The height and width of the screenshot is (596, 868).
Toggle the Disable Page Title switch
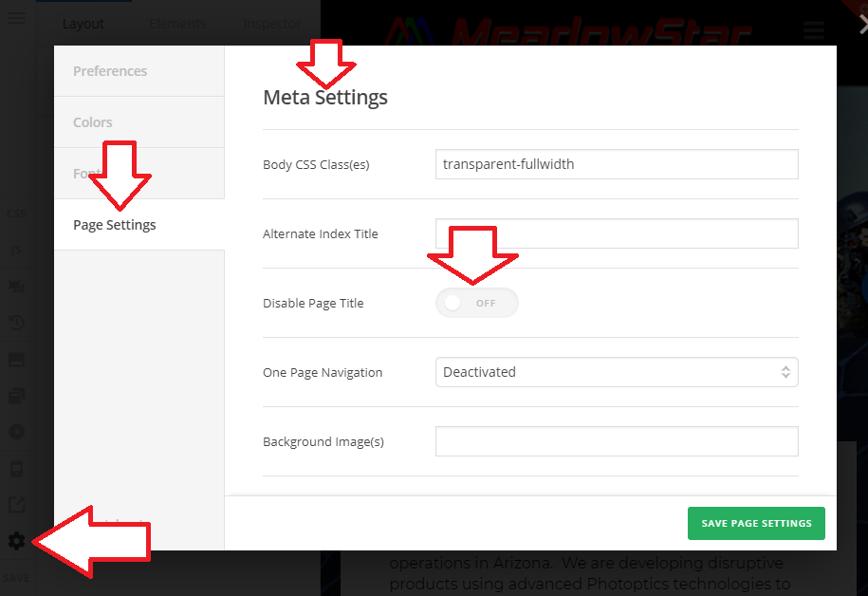coord(477,304)
